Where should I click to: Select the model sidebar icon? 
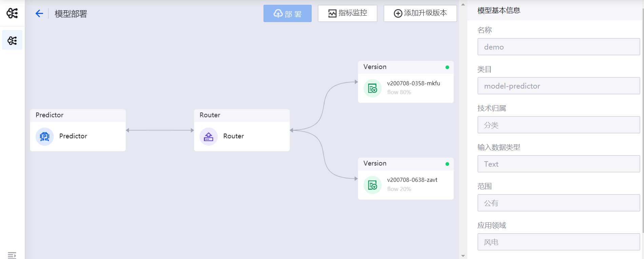pyautogui.click(x=12, y=41)
